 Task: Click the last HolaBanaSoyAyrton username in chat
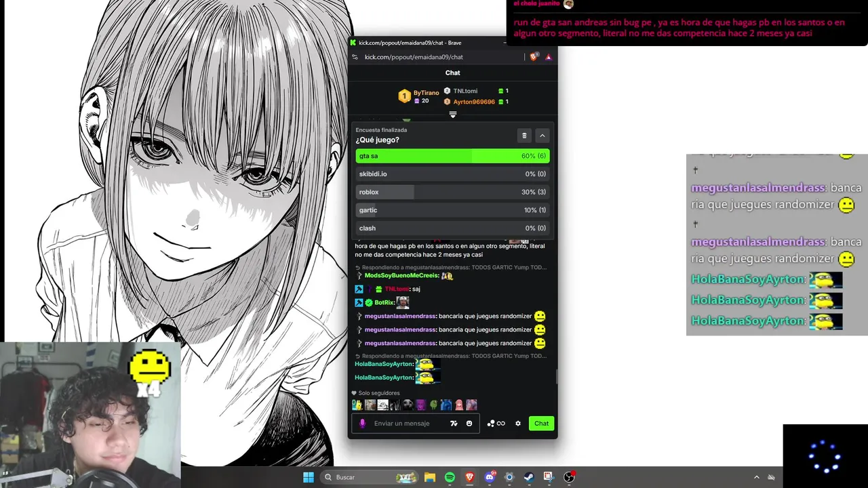(x=384, y=378)
